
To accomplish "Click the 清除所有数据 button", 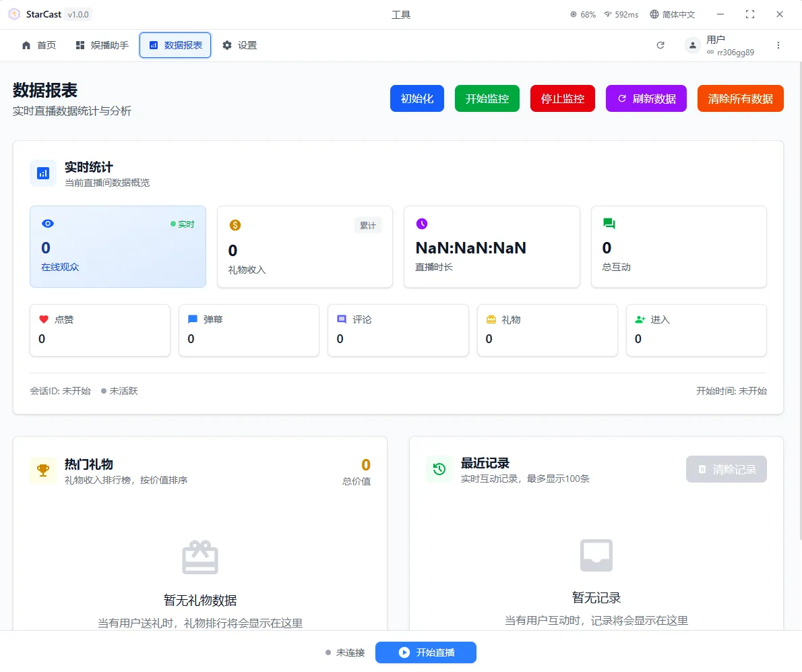I will pos(740,98).
